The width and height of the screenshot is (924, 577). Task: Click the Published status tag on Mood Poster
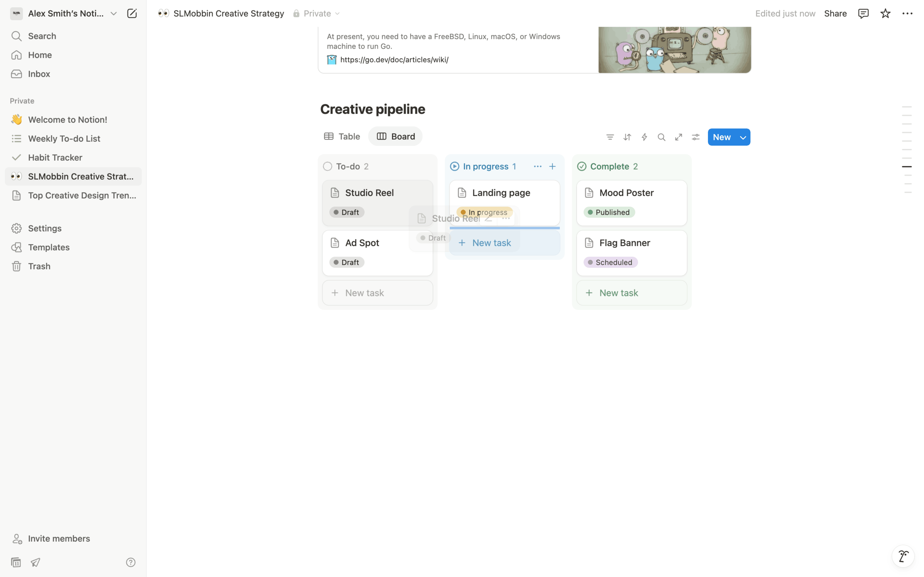[609, 212]
